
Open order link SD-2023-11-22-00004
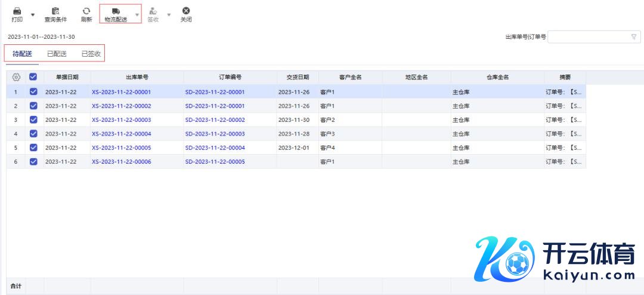click(x=215, y=147)
